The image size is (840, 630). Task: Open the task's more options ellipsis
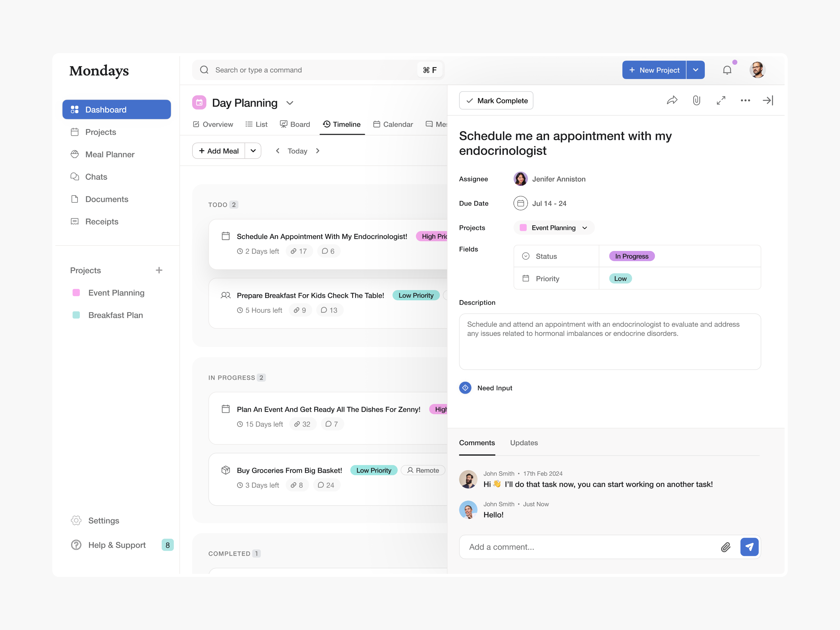(745, 100)
